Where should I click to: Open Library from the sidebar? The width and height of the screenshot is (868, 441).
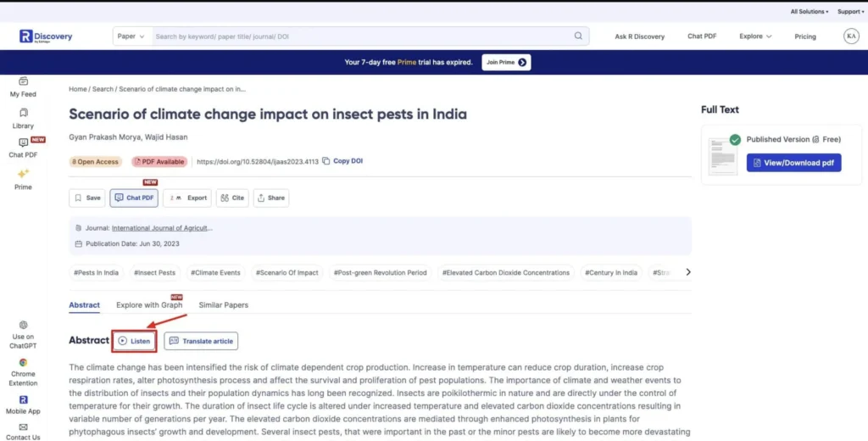(23, 113)
